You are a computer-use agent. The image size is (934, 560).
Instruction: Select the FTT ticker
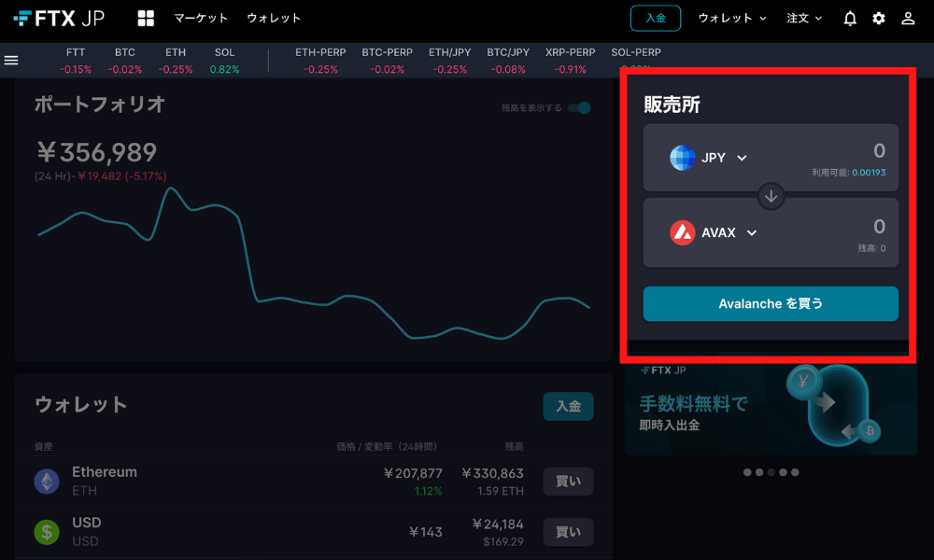(76, 61)
